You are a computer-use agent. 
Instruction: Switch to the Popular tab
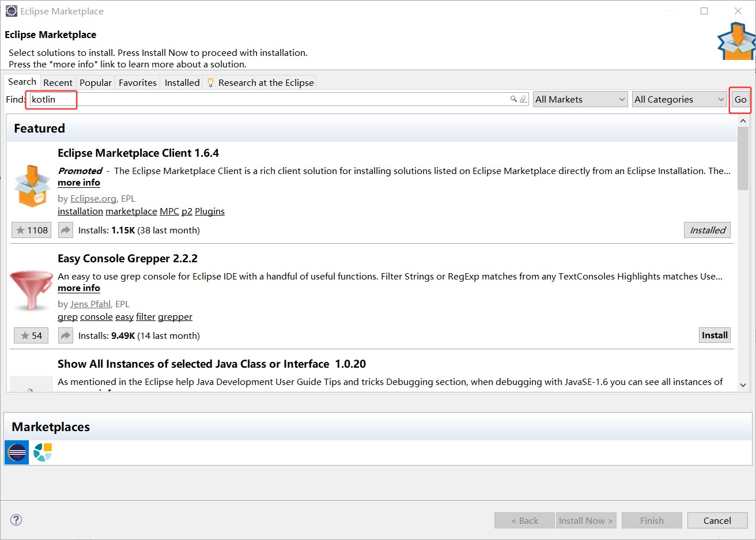click(96, 82)
